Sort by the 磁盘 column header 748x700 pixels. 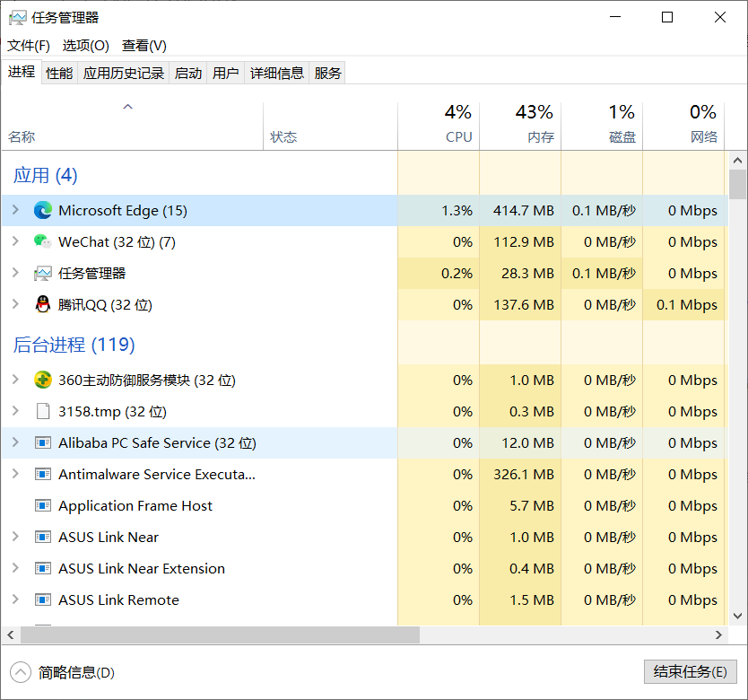tap(602, 127)
